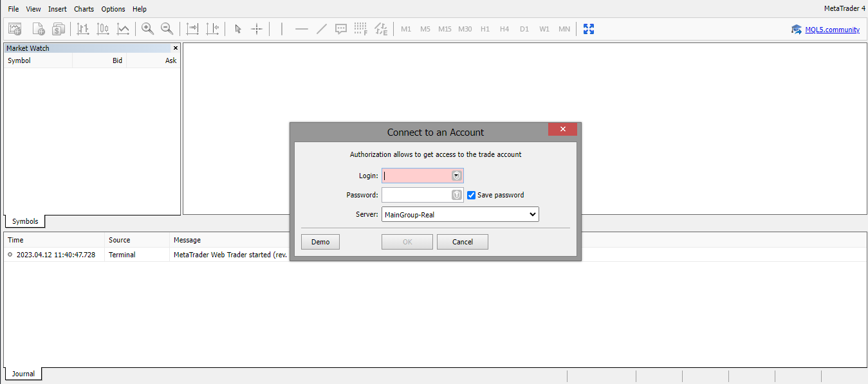Open the View menu
The image size is (868, 384).
33,9
